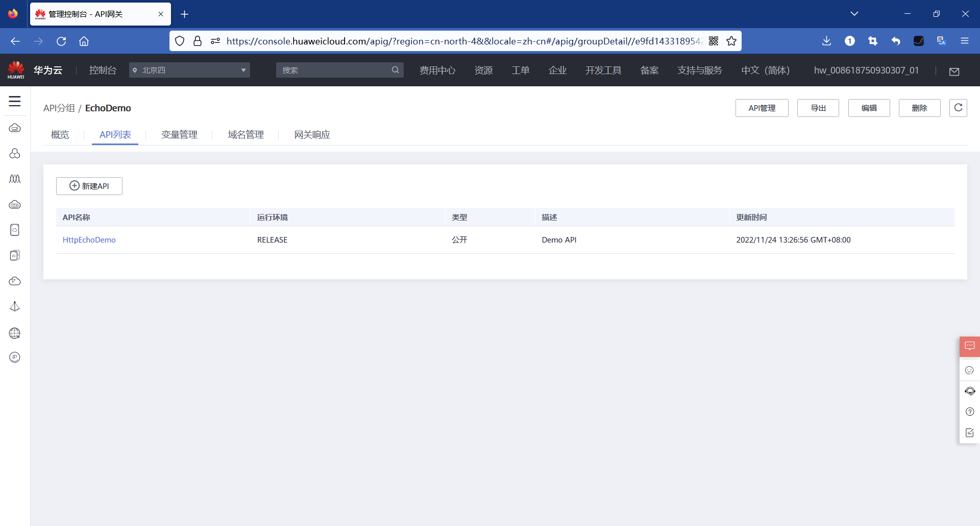The image size is (980, 526).
Task: Open the sidebar cloud icon between the waves and document icons
Action: [15, 204]
